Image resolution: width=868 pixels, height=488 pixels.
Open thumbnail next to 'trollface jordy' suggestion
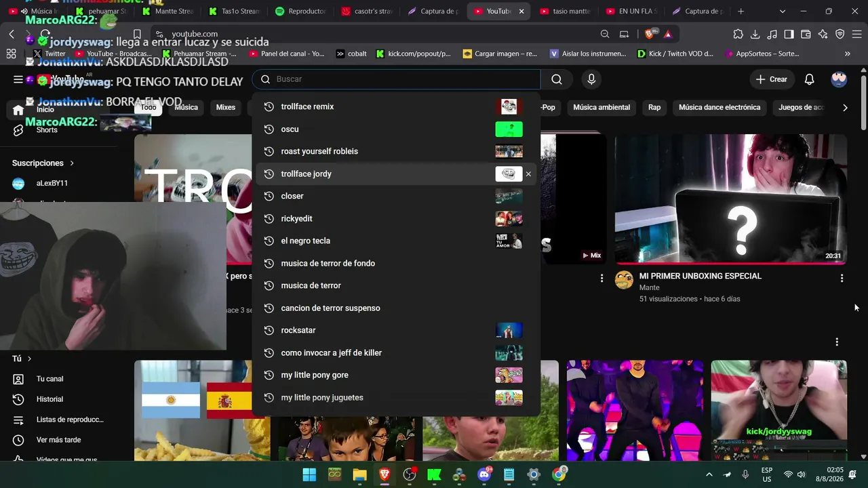509,174
